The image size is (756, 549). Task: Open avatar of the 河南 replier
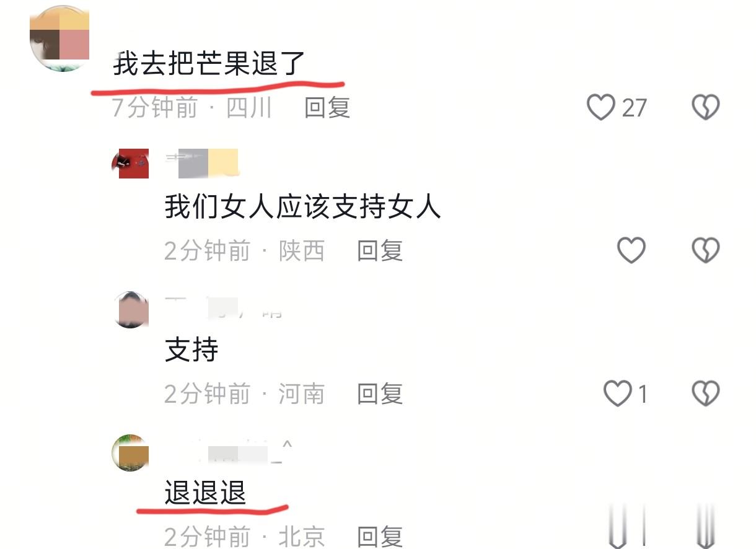(130, 309)
